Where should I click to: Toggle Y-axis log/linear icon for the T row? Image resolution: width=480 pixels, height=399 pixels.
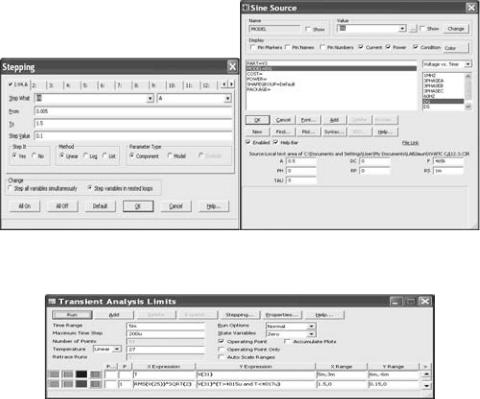(x=68, y=374)
